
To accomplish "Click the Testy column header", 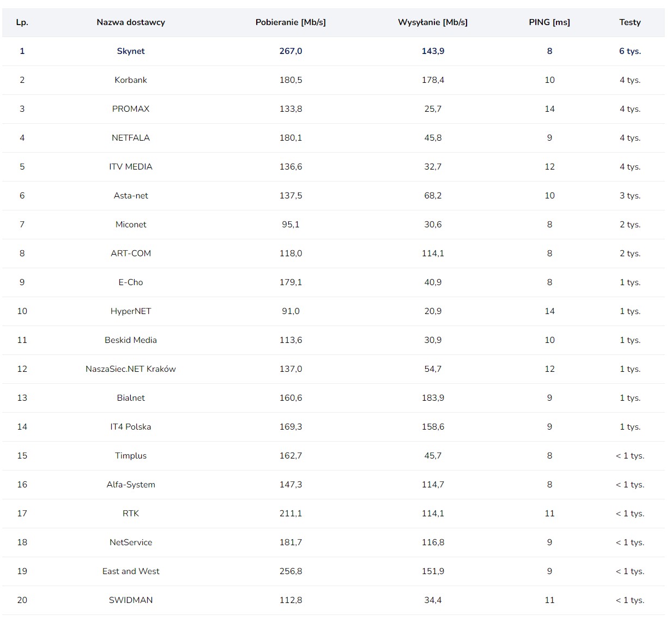I will point(629,22).
